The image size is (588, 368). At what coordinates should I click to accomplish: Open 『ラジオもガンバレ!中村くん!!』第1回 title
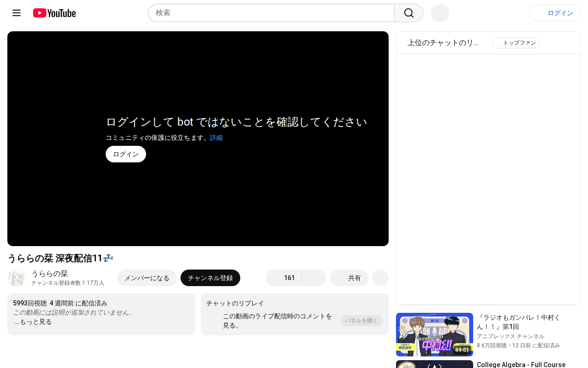click(519, 322)
